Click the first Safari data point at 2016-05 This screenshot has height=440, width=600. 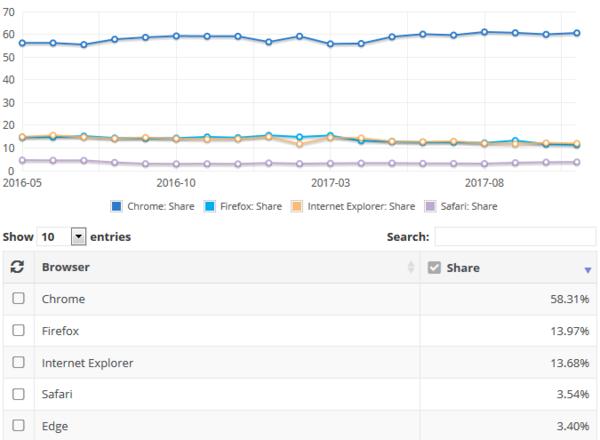(x=22, y=160)
